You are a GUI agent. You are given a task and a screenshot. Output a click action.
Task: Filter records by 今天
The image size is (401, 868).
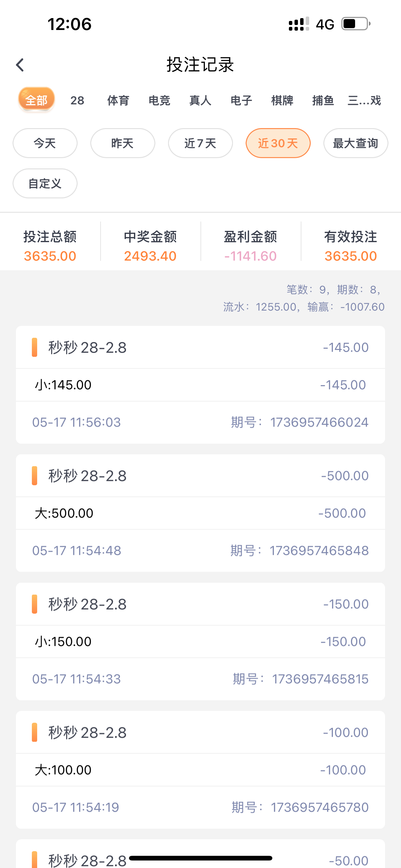[x=45, y=143]
